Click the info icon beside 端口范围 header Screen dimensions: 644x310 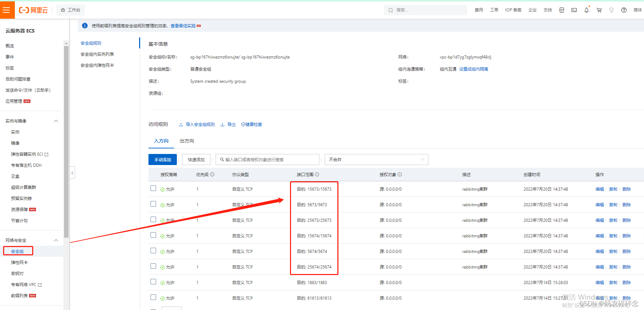click(317, 174)
